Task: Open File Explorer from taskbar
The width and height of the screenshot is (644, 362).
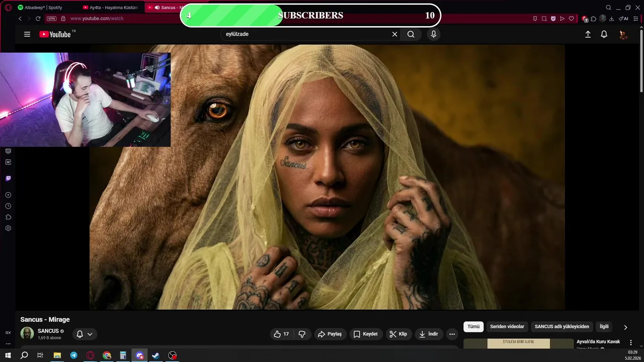Action: [57, 355]
